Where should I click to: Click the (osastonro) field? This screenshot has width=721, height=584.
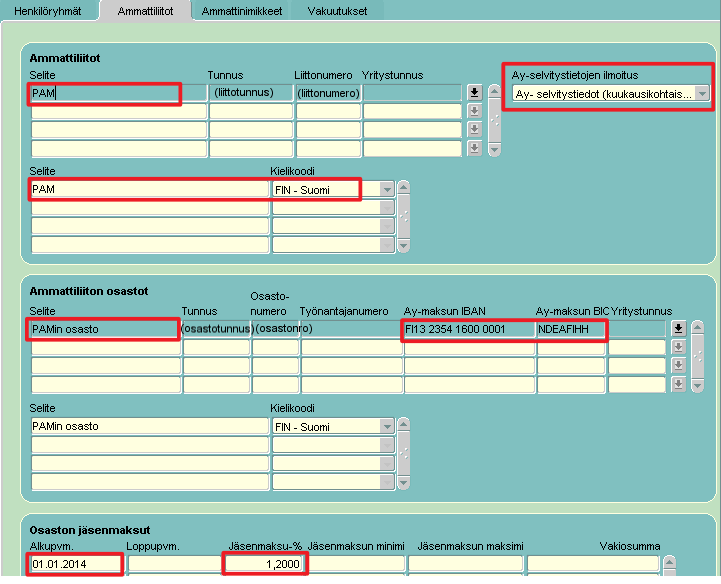click(275, 329)
